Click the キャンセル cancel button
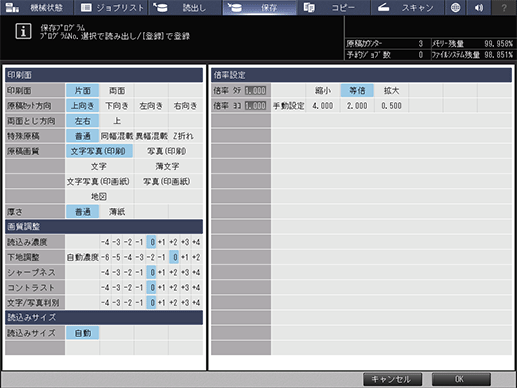517x388 pixels. 392,379
